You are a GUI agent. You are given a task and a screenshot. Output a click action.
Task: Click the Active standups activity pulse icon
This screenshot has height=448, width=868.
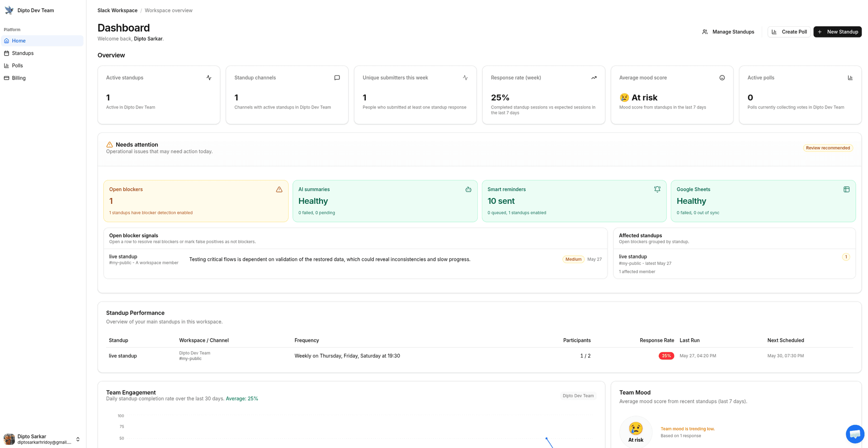209,78
